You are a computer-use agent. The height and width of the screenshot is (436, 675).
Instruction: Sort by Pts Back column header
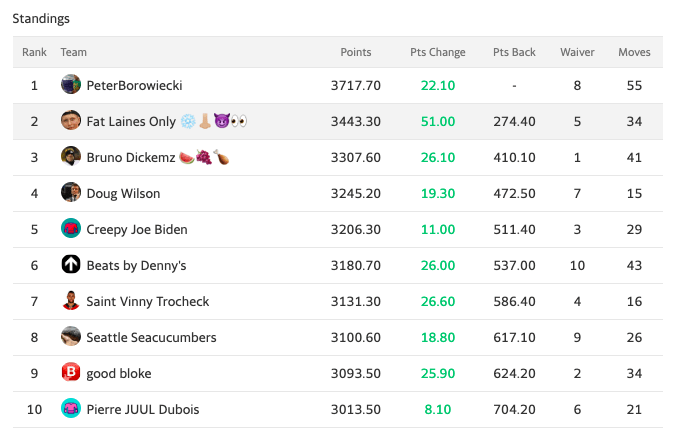(x=514, y=52)
